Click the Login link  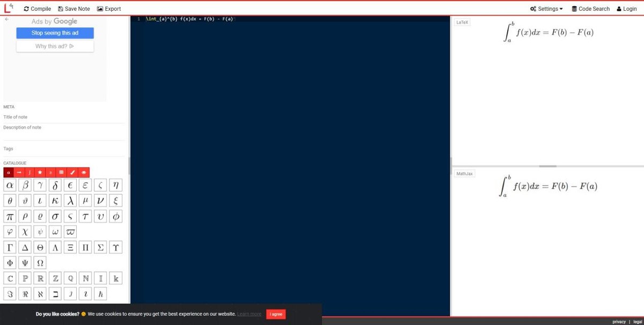pos(627,9)
